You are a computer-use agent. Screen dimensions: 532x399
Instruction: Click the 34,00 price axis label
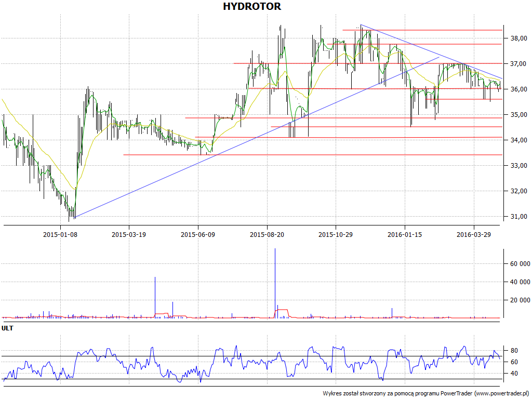518,140
